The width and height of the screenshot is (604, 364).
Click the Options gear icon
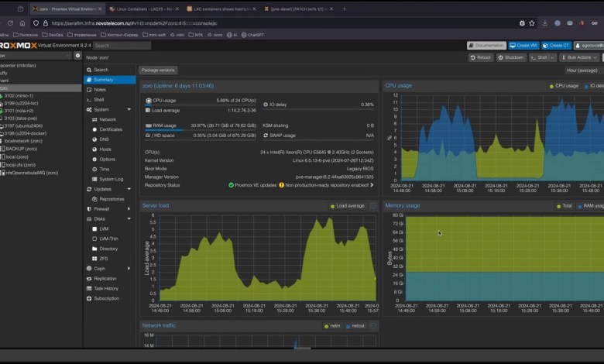coord(94,160)
